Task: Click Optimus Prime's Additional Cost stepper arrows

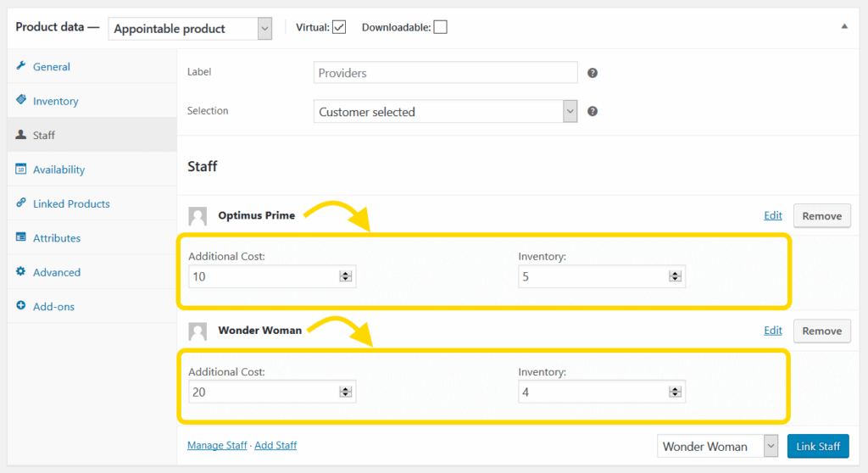Action: point(346,276)
